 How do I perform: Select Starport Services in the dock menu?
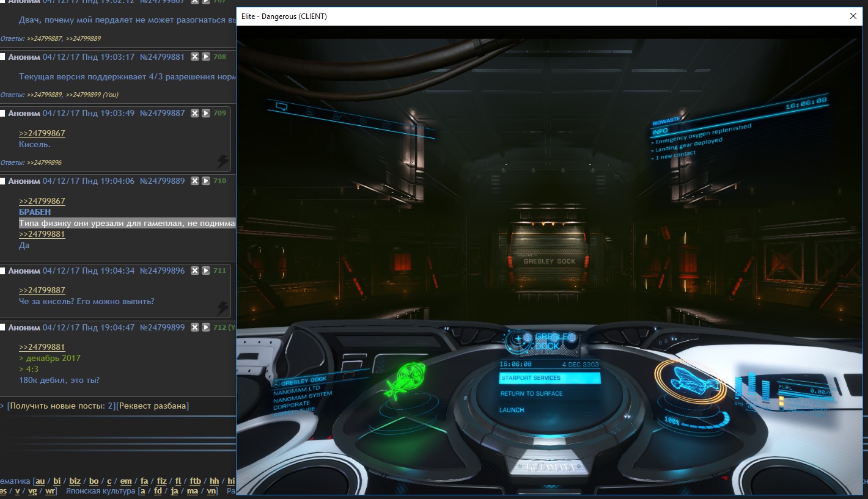550,378
